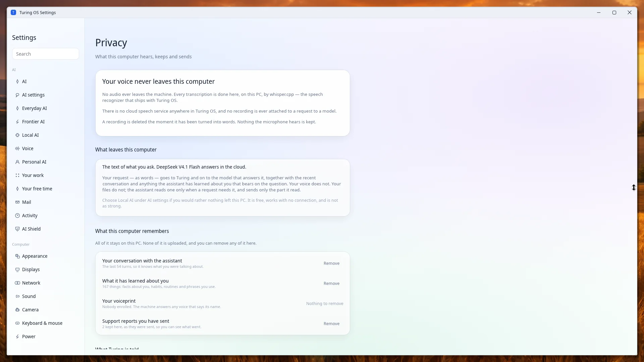
Task: Click the Displays monitor icon
Action: (x=17, y=269)
